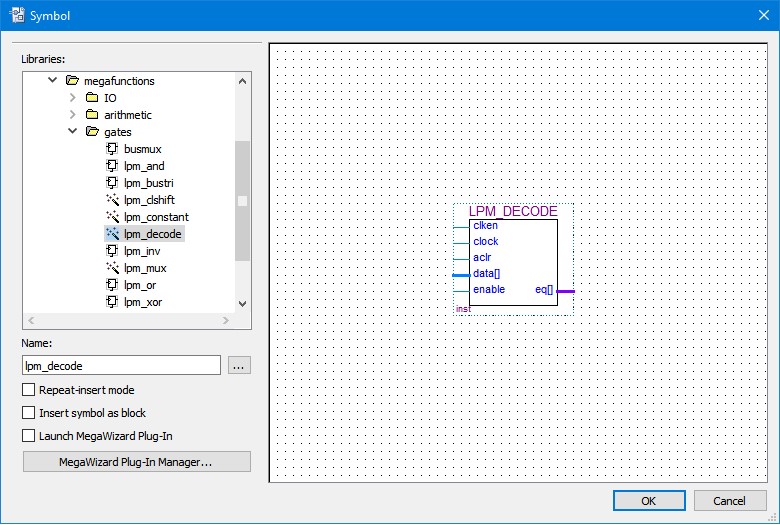
Task: Click the busmux symbol icon
Action: click(112, 149)
